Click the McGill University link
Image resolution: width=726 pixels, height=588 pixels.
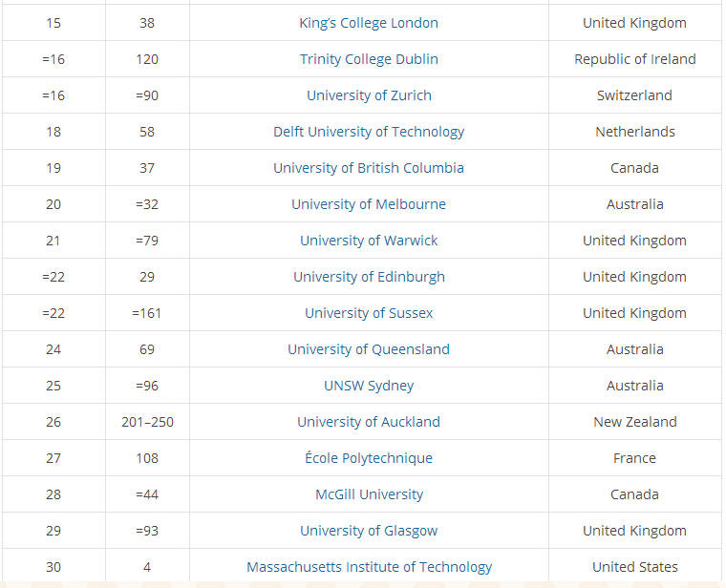point(369,494)
